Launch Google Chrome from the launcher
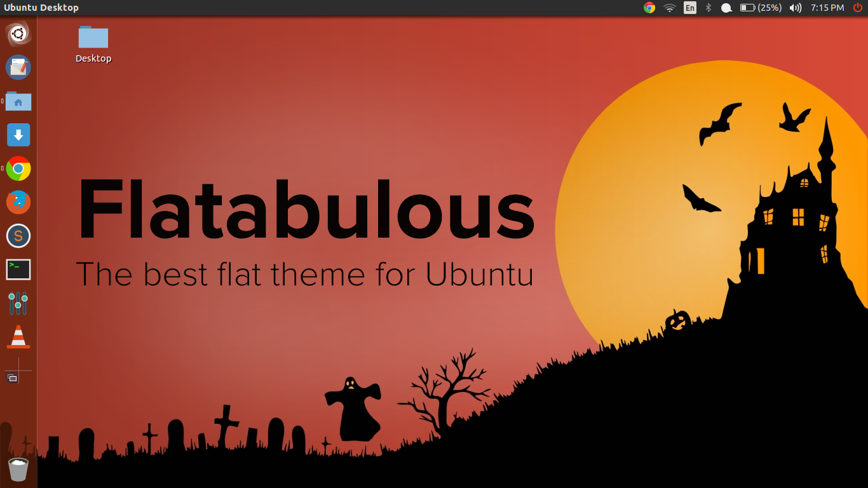Viewport: 868px width, 488px height. [x=18, y=168]
